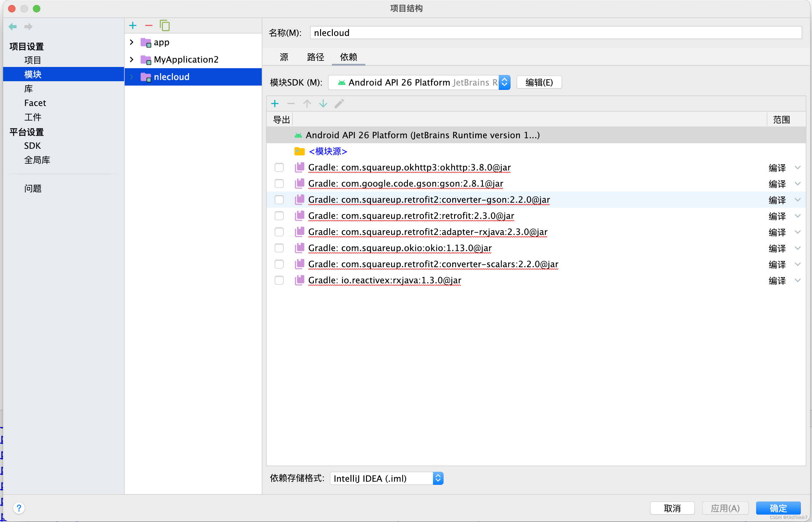
Task: Check the export box for okhttp:3.8.0
Action: coord(279,167)
